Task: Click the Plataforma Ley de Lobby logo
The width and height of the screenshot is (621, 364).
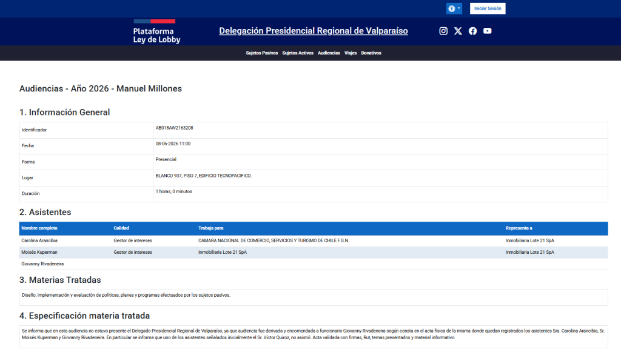Action: click(x=156, y=31)
